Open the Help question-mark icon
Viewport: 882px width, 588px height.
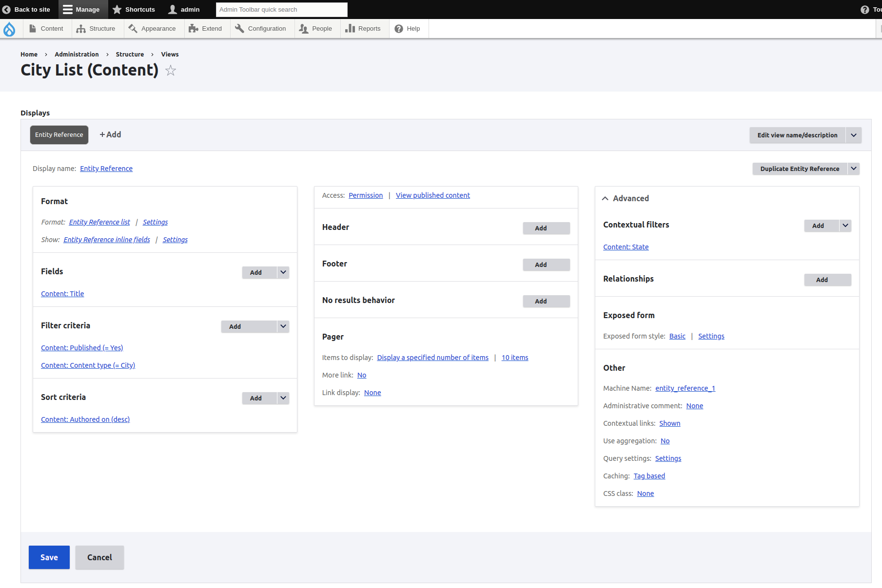pos(399,28)
